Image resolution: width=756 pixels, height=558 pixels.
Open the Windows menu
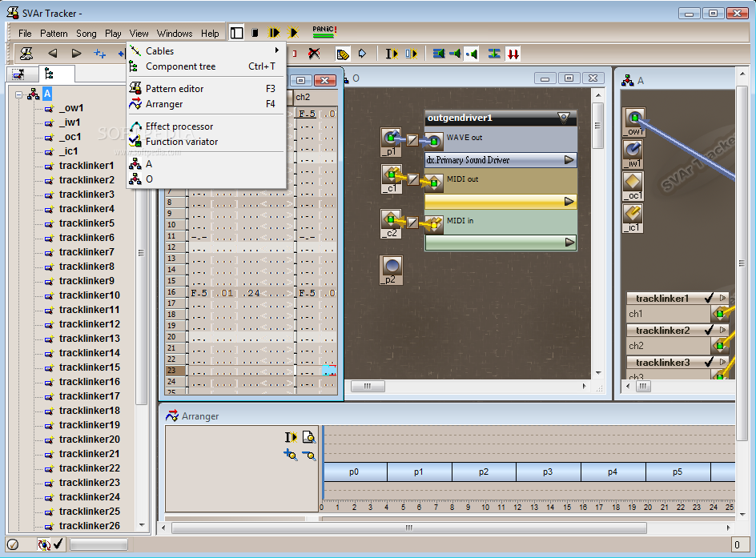pyautogui.click(x=175, y=34)
